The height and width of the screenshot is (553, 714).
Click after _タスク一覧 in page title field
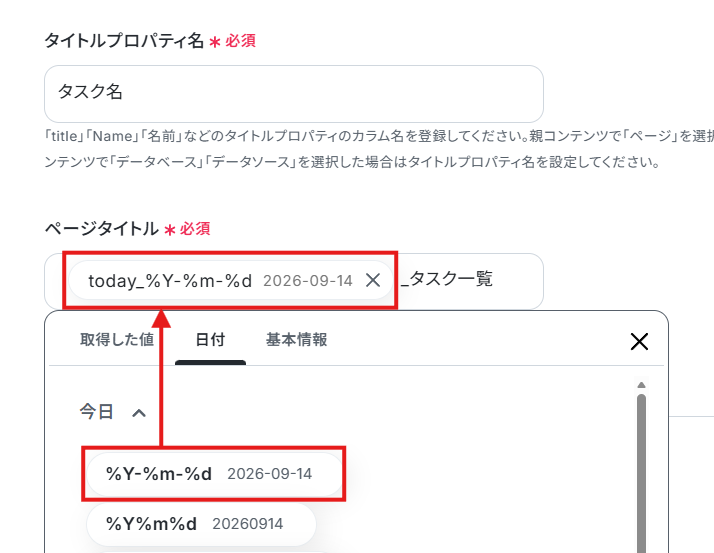[x=517, y=280]
